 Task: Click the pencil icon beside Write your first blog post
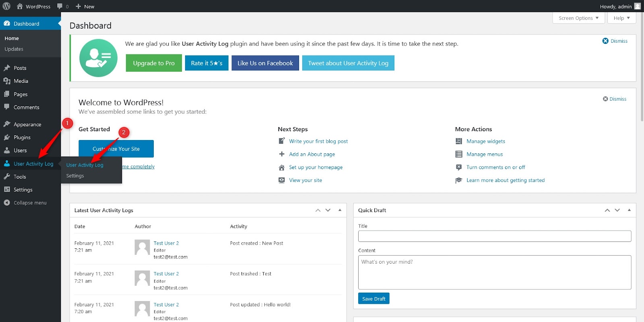coord(282,141)
